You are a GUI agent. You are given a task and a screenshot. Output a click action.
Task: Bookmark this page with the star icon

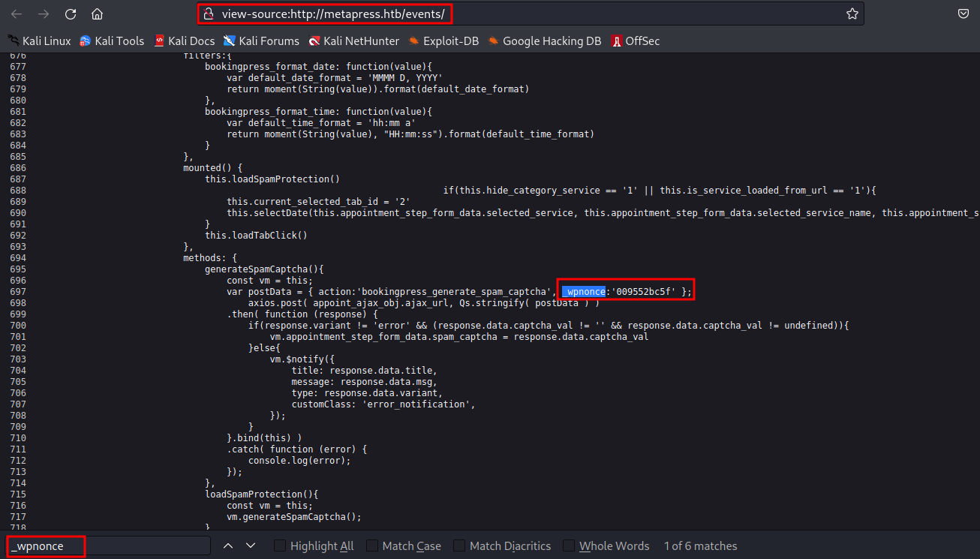coord(852,14)
